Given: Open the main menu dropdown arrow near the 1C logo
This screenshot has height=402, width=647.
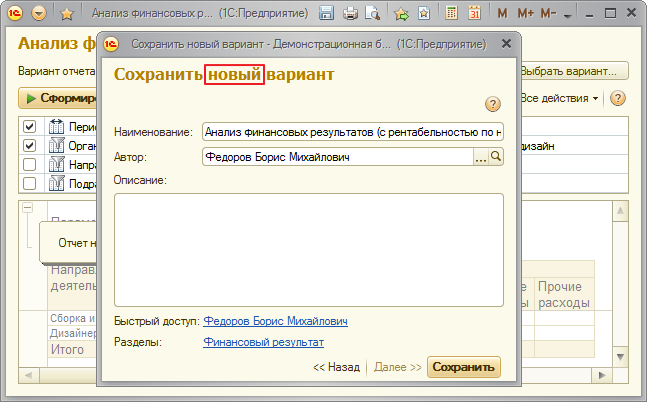Looking at the screenshot, I should [39, 14].
